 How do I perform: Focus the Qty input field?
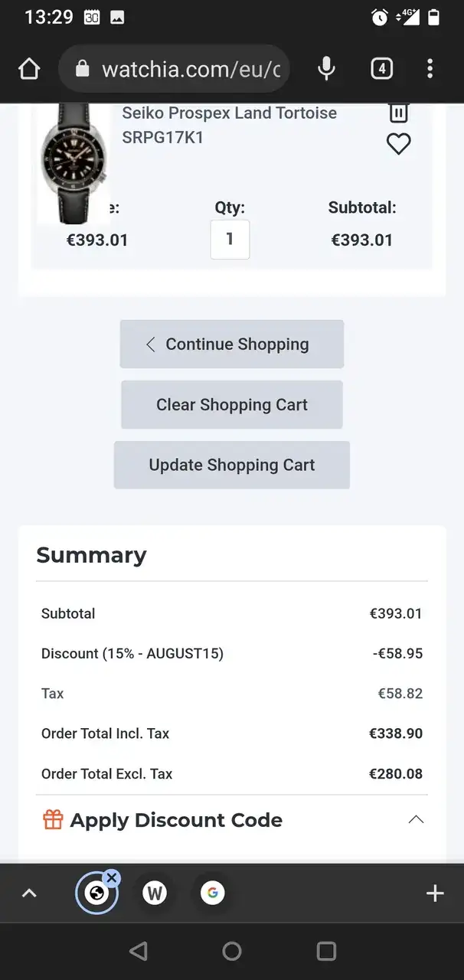pyautogui.click(x=230, y=239)
